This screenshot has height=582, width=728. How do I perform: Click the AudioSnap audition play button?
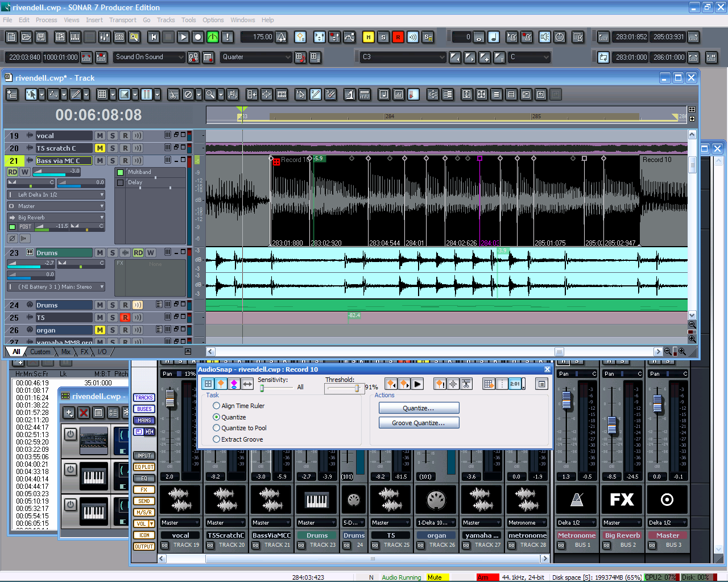tap(417, 384)
